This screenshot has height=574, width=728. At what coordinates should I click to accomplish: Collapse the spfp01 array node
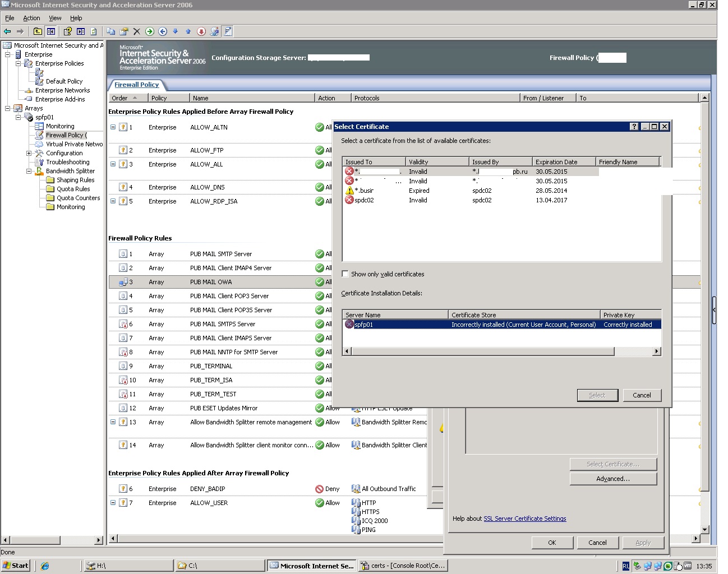(19, 117)
